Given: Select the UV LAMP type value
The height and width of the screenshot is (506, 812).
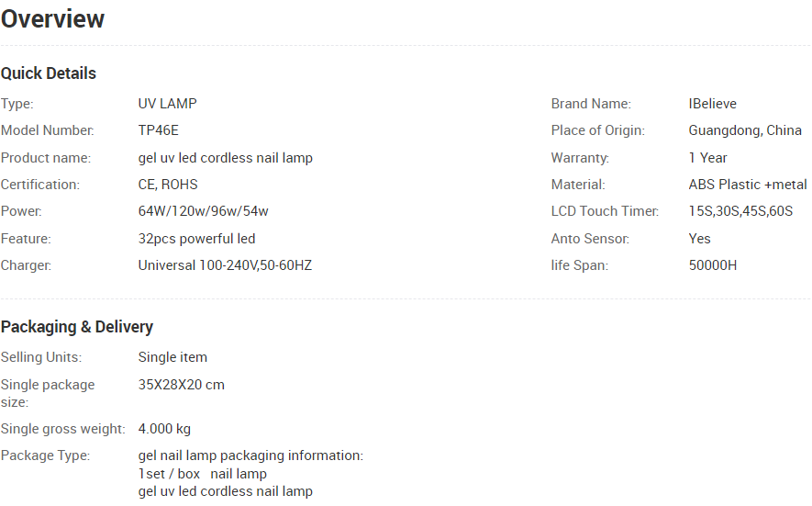Looking at the screenshot, I should [x=167, y=104].
